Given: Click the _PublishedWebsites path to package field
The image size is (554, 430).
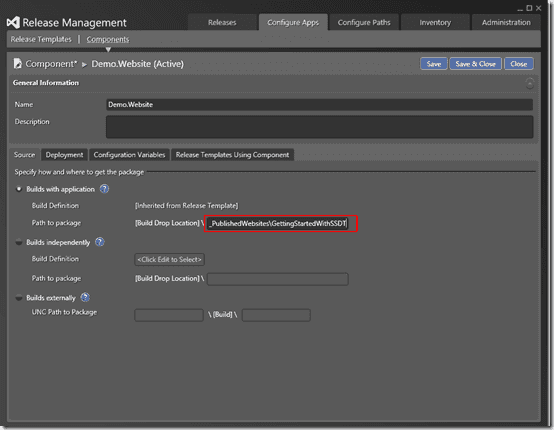Looking at the screenshot, I should point(278,223).
